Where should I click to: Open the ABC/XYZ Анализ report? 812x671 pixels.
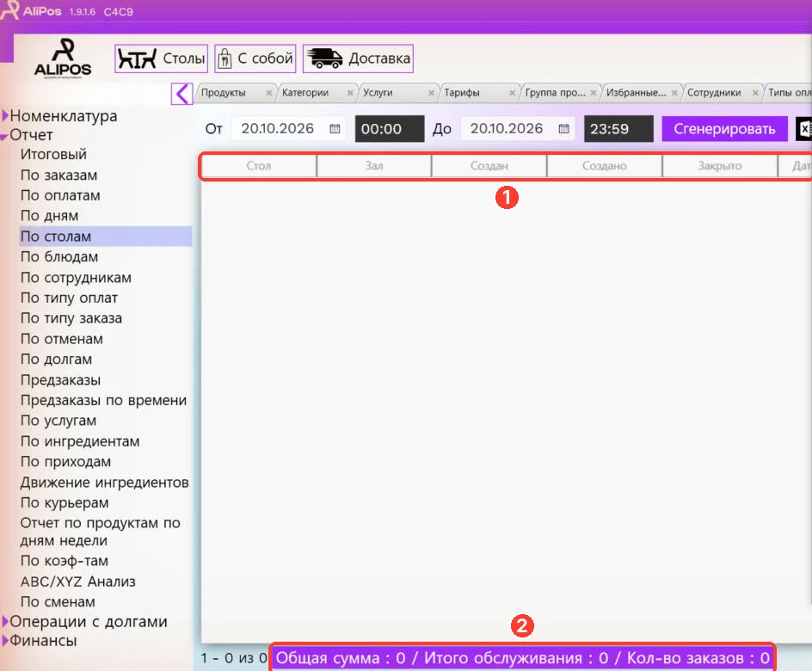[x=77, y=582]
